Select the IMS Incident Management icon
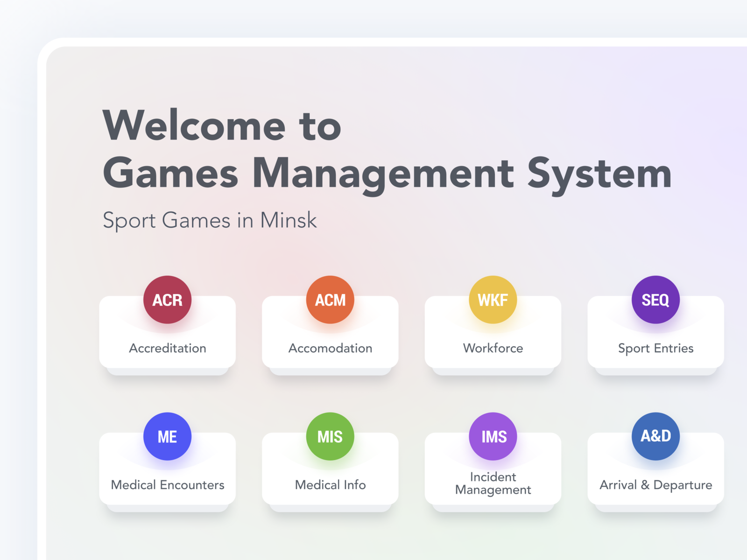The width and height of the screenshot is (747, 560). [493, 437]
